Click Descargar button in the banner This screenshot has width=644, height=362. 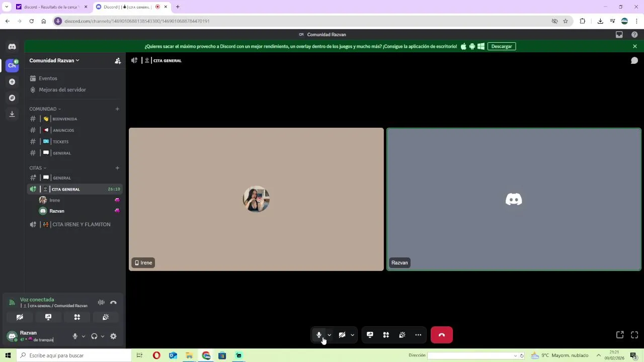pos(502,46)
